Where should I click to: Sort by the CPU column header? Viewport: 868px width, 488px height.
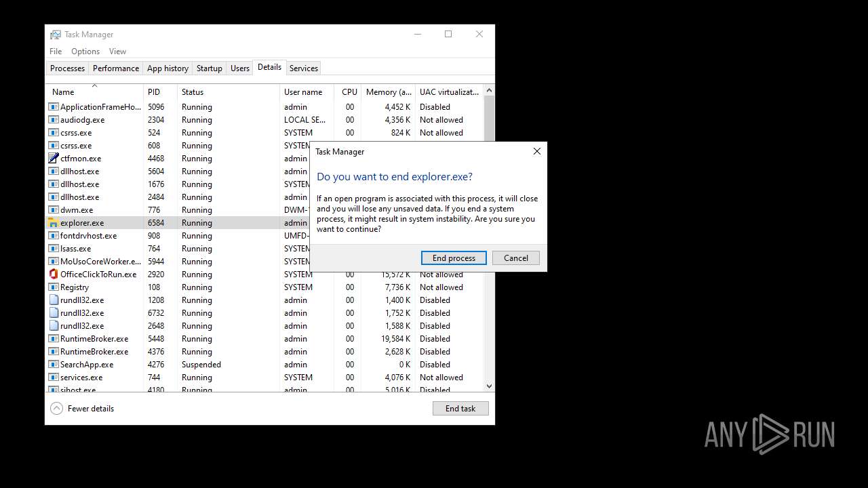pos(348,91)
